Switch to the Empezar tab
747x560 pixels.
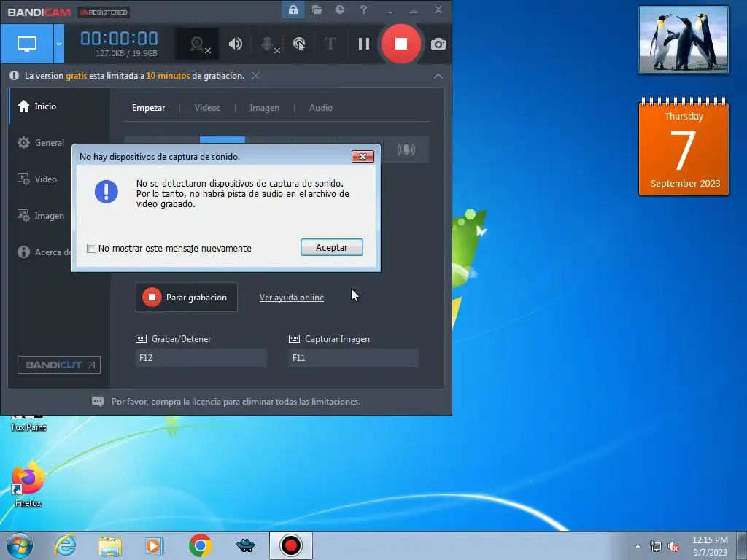click(149, 108)
